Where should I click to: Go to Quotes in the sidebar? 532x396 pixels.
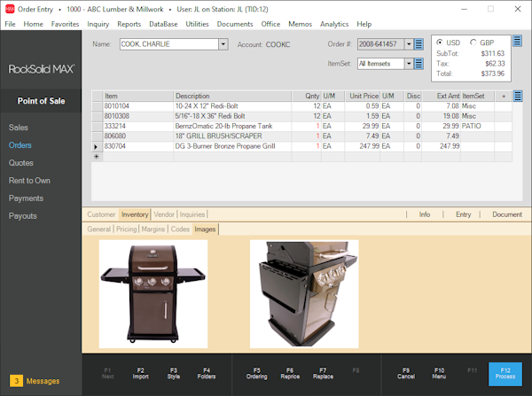(x=21, y=163)
